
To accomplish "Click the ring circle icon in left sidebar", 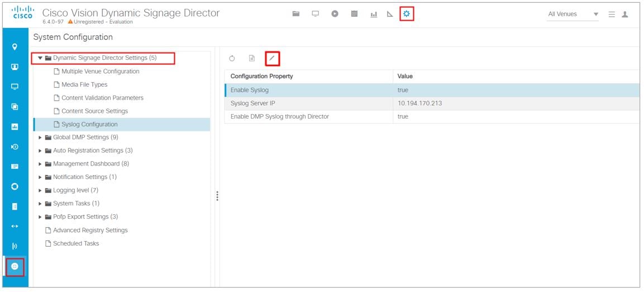I will pyautogui.click(x=15, y=187).
